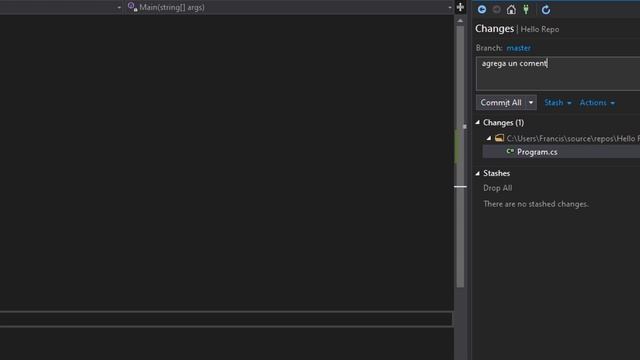Commit all changes with Commit All
The height and width of the screenshot is (360, 640).
pos(501,102)
